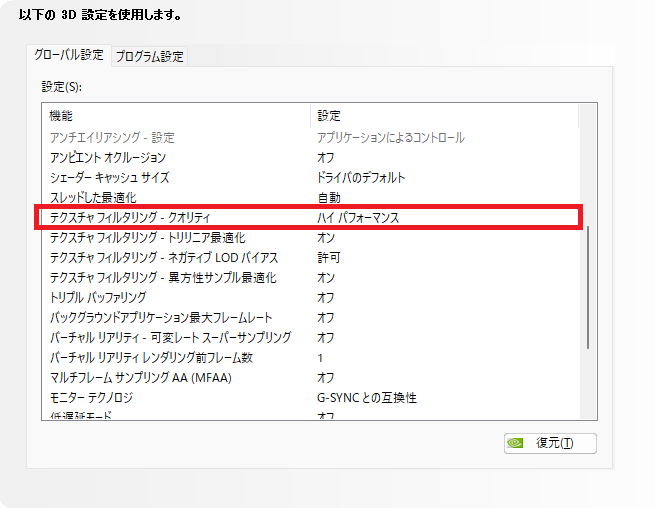Click the オン value for トリリニア最適化
Image resolution: width=655 pixels, height=508 pixels.
tap(326, 238)
